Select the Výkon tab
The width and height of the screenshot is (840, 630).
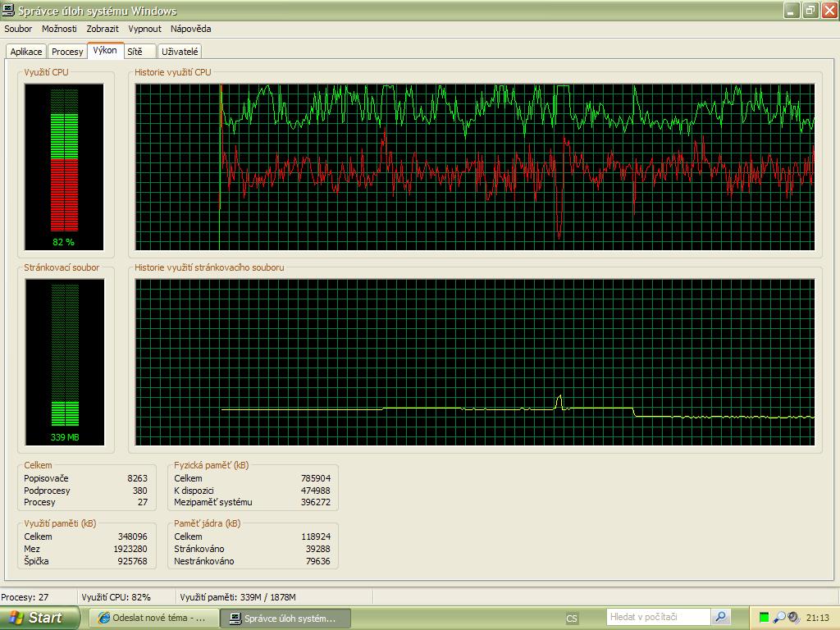coord(105,50)
